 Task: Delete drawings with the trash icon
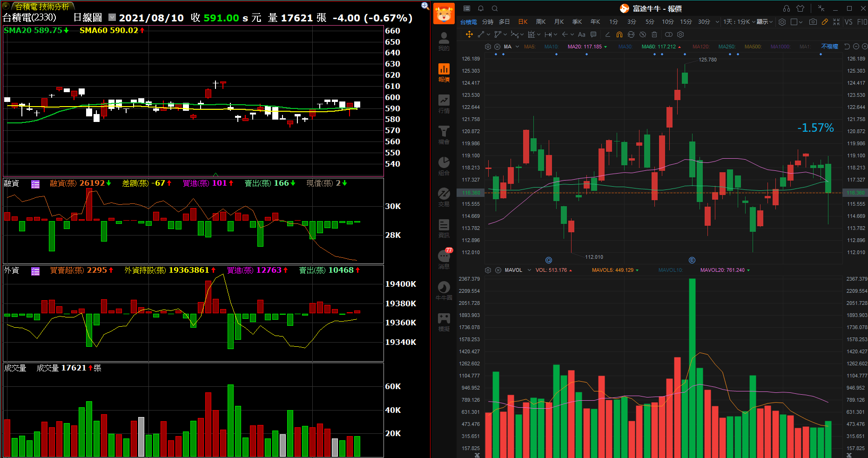[654, 34]
